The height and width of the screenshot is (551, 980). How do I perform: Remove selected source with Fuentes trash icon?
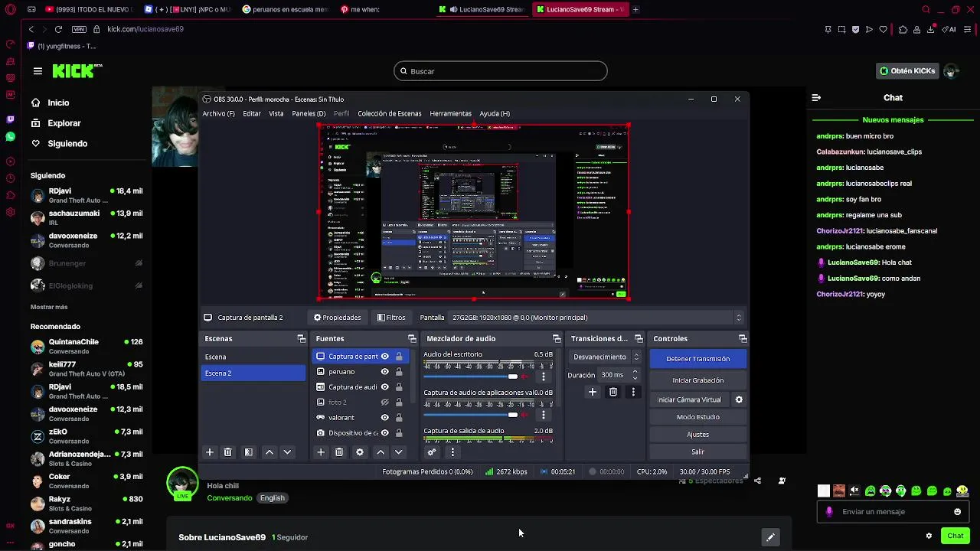point(339,452)
